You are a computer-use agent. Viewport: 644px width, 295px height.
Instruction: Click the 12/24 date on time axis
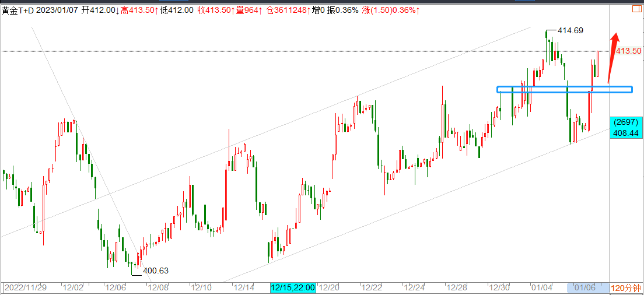coord(414,287)
